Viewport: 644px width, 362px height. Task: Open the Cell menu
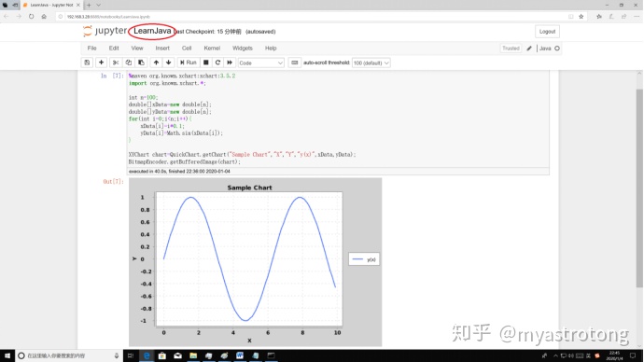187,48
